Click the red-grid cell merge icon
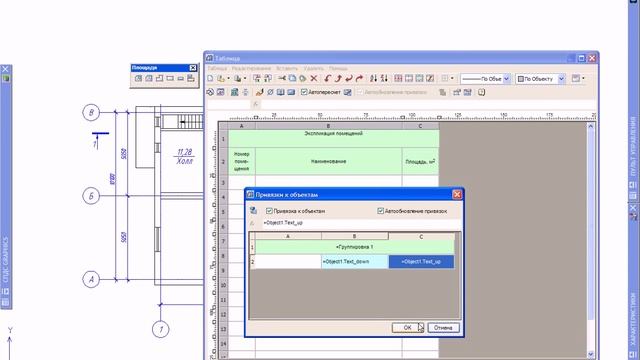 click(x=398, y=78)
